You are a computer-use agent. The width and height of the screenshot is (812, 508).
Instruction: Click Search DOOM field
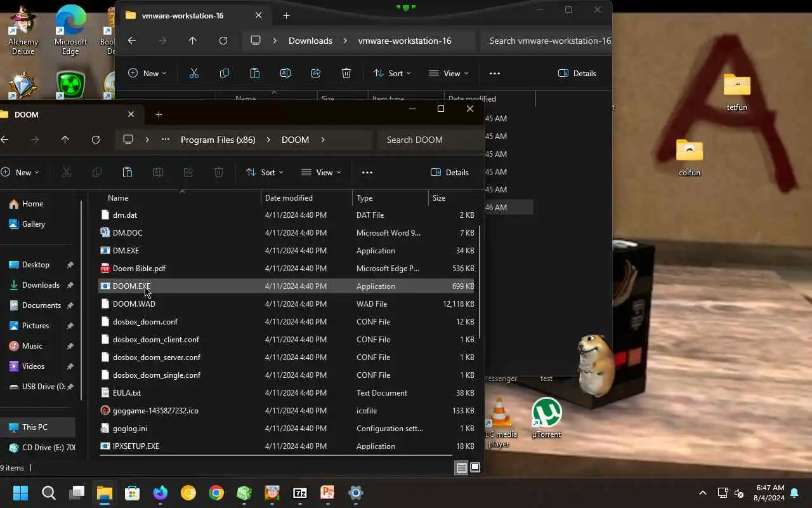click(431, 140)
